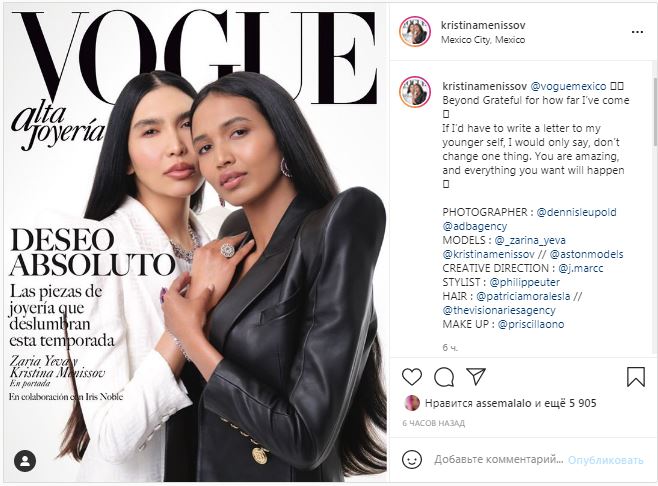Click the caption panel scrollbar
This screenshot has height=486, width=658.
[655, 112]
